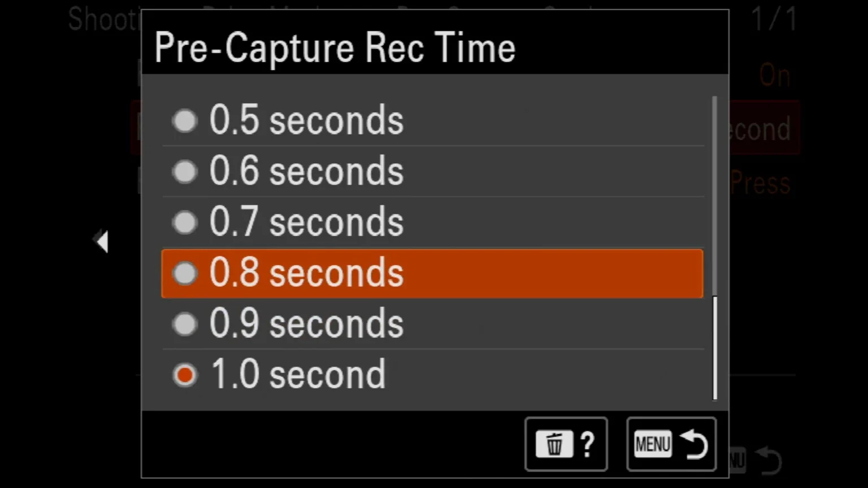Screen dimensions: 868x488
Task: Click the On setting value at right
Action: pyautogui.click(x=774, y=75)
